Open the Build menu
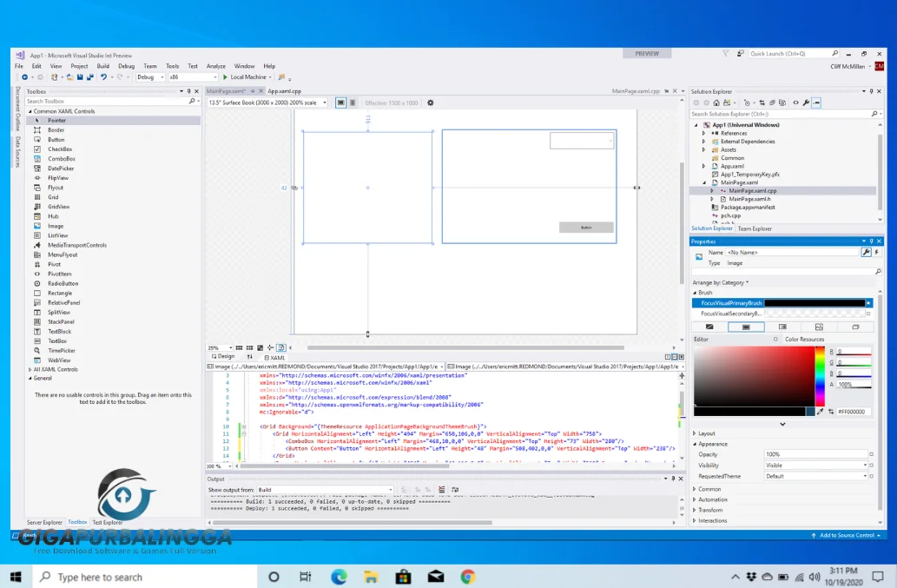Screen dimensions: 897x588 tap(103, 66)
